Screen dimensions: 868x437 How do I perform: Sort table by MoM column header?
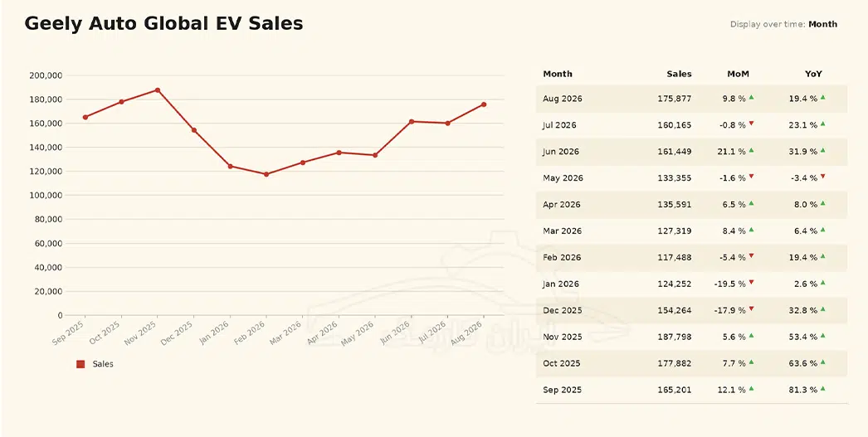(x=738, y=74)
